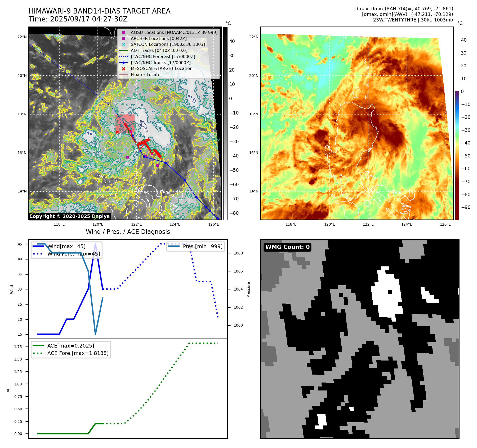This screenshot has width=477, height=448.
Task: Click the 'ACE[max=0.2025]' legend entry
Action: [x=63, y=346]
